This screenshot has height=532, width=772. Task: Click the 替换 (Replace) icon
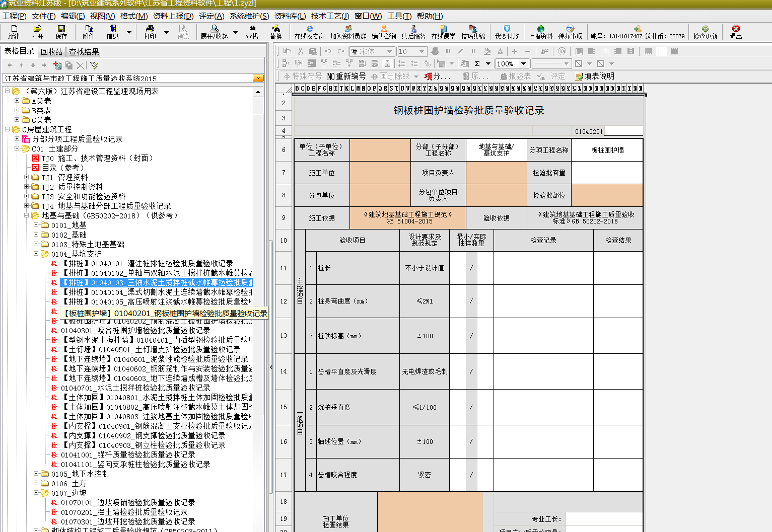click(275, 32)
